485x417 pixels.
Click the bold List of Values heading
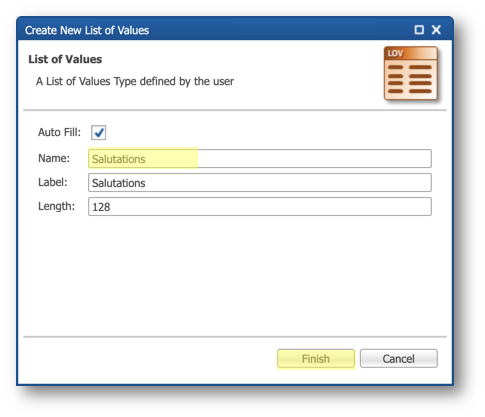click(65, 59)
